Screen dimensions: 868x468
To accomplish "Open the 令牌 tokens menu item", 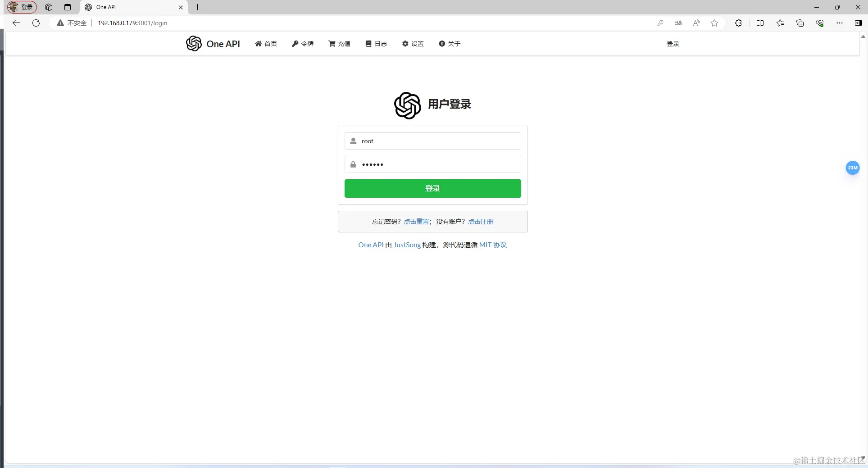I will click(x=303, y=44).
